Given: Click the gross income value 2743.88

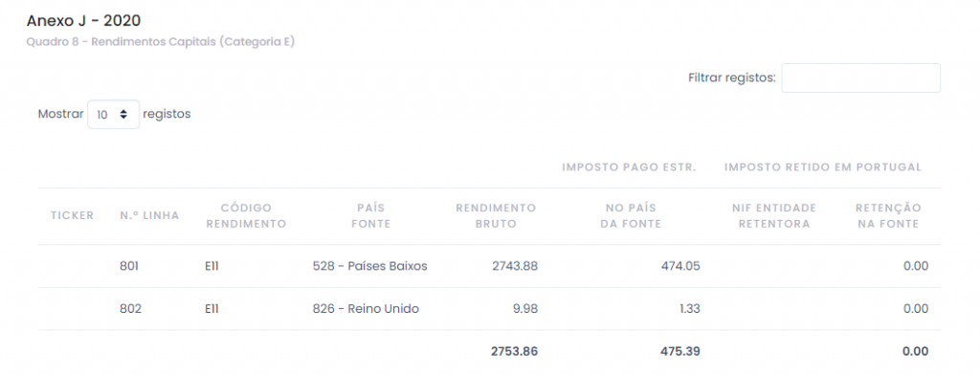Looking at the screenshot, I should [x=514, y=266].
